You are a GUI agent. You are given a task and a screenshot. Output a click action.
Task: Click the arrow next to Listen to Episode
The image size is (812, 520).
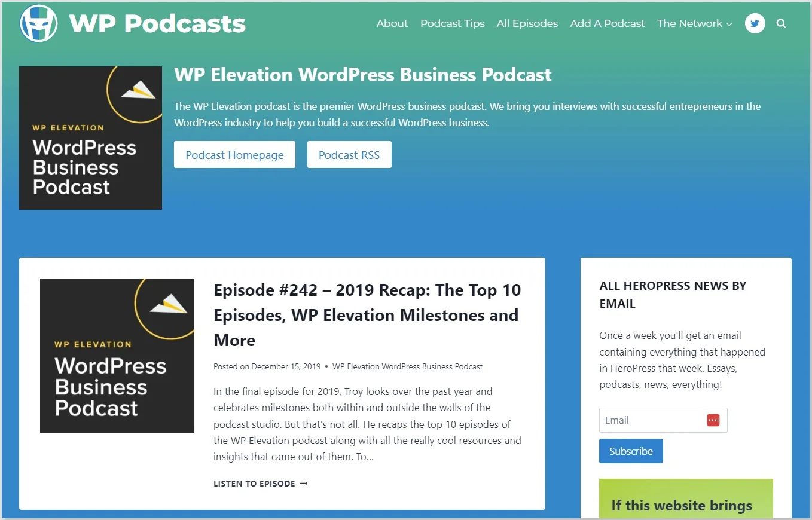(303, 484)
